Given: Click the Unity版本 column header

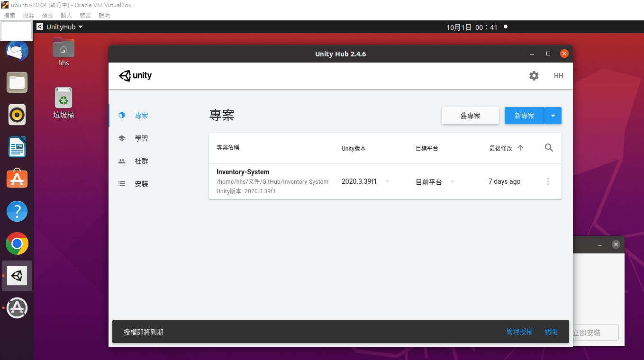Looking at the screenshot, I should [x=354, y=148].
